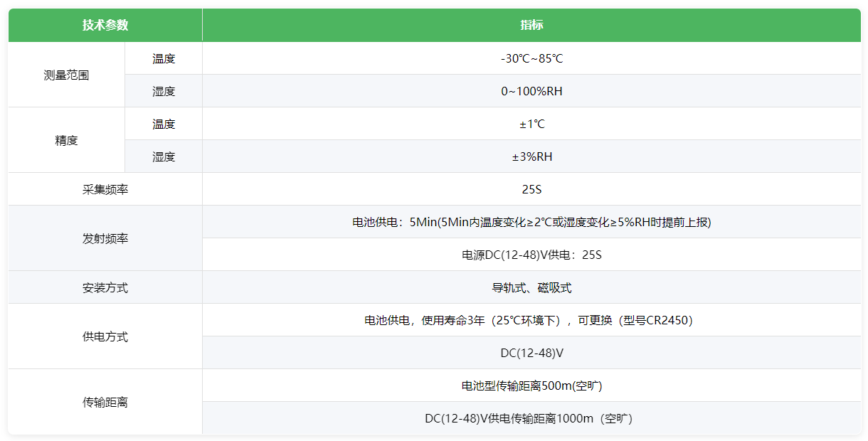Click the 安装方式 row label
Viewport: 868px width, 441px height.
pos(105,287)
